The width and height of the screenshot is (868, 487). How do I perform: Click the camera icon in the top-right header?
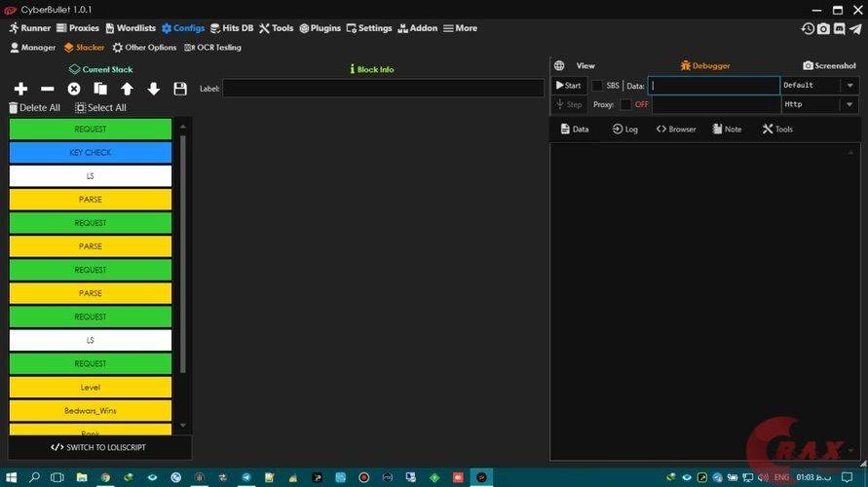(824, 29)
